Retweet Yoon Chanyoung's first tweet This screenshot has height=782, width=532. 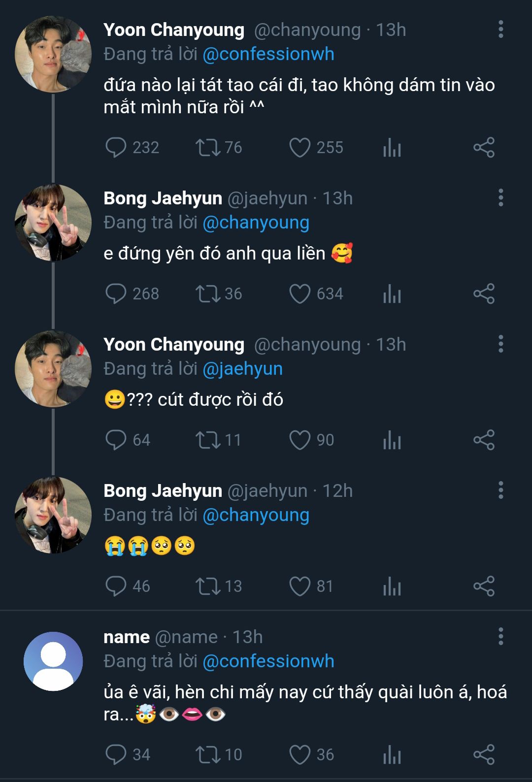208,148
